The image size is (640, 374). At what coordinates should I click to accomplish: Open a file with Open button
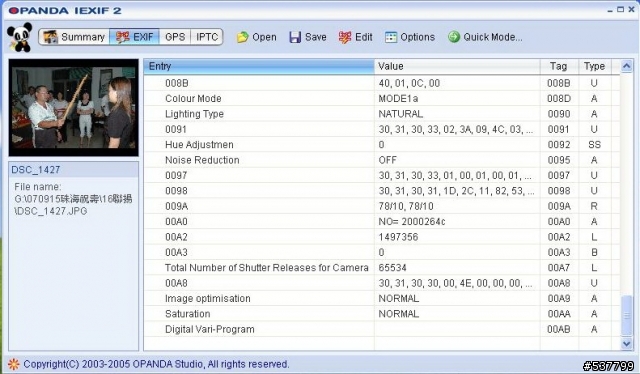point(256,37)
